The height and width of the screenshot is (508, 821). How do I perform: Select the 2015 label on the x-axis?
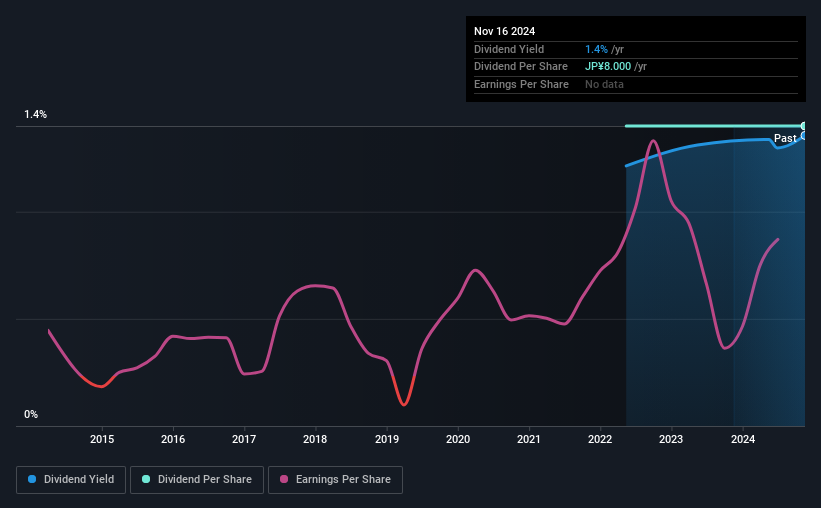[x=101, y=439]
